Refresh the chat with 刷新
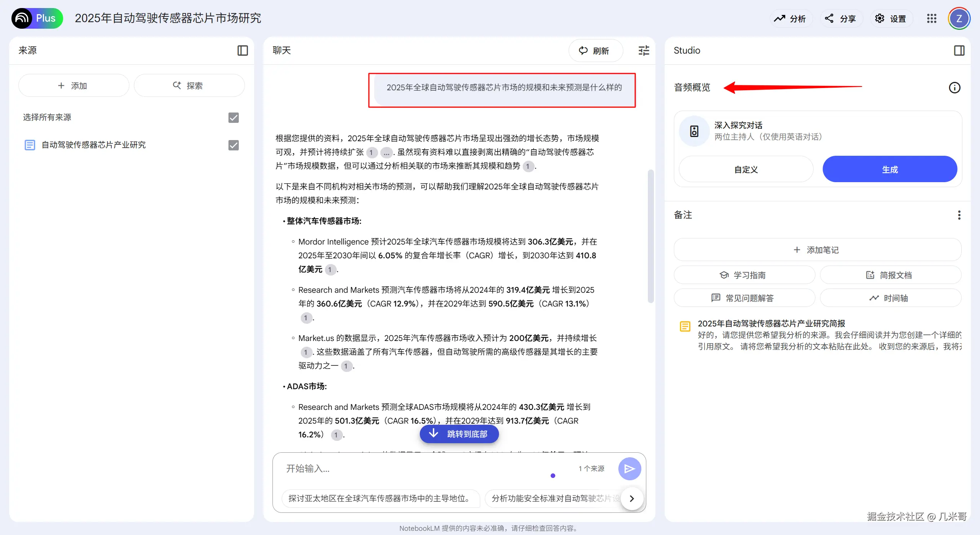 tap(596, 50)
